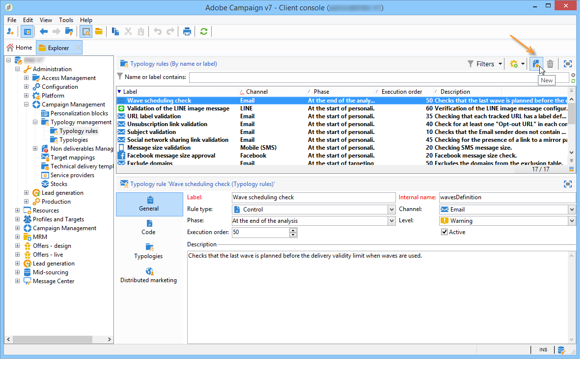The width and height of the screenshot is (588, 371).
Task: Switch to the Home tab
Action: (20, 48)
